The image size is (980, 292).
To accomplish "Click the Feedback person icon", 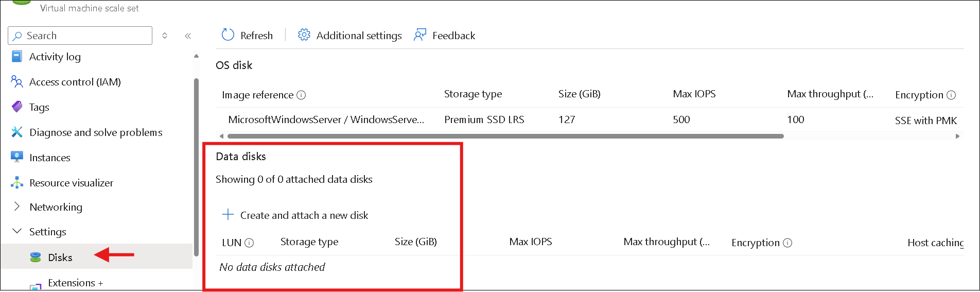I will click(x=420, y=35).
